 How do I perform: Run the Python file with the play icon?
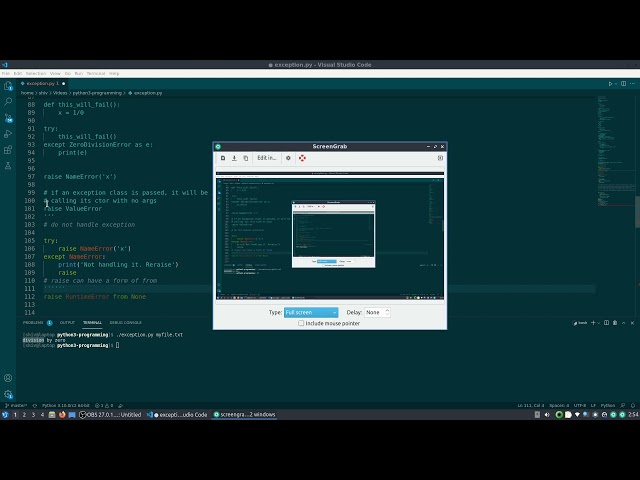click(x=610, y=84)
